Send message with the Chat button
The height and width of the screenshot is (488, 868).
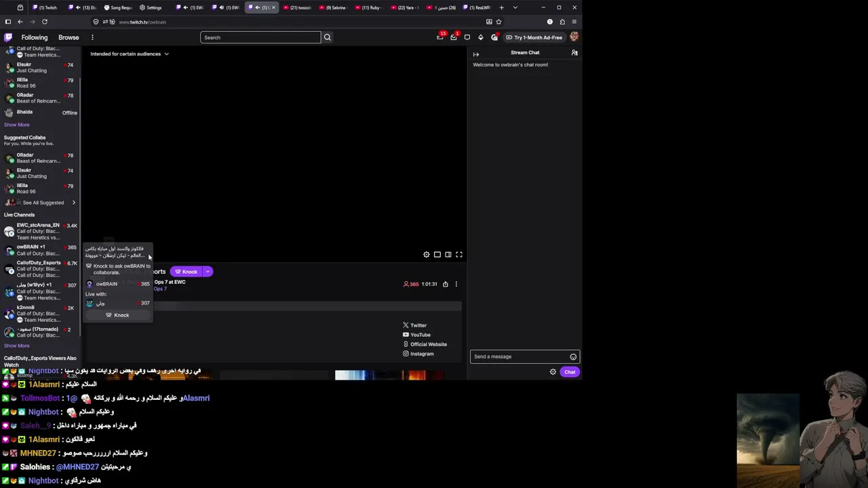pyautogui.click(x=570, y=372)
